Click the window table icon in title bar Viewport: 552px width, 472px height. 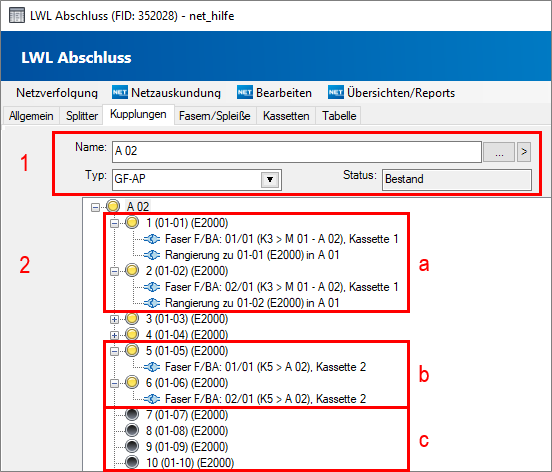click(x=17, y=15)
